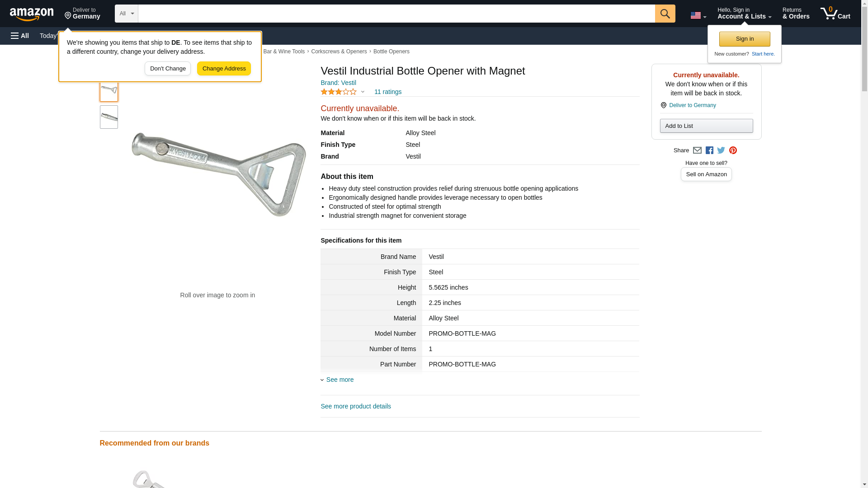Click the yellow Sign in button

click(x=744, y=39)
